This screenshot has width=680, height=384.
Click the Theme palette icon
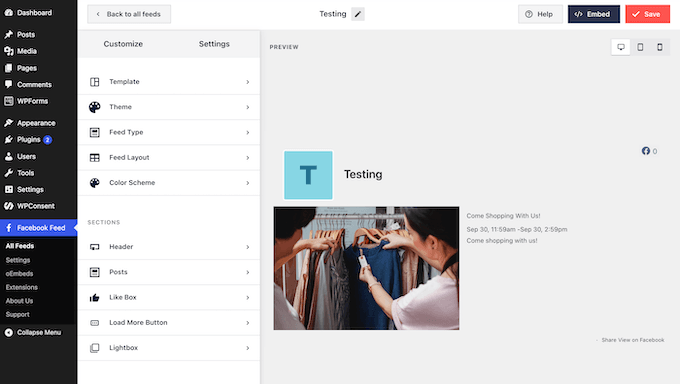click(95, 107)
